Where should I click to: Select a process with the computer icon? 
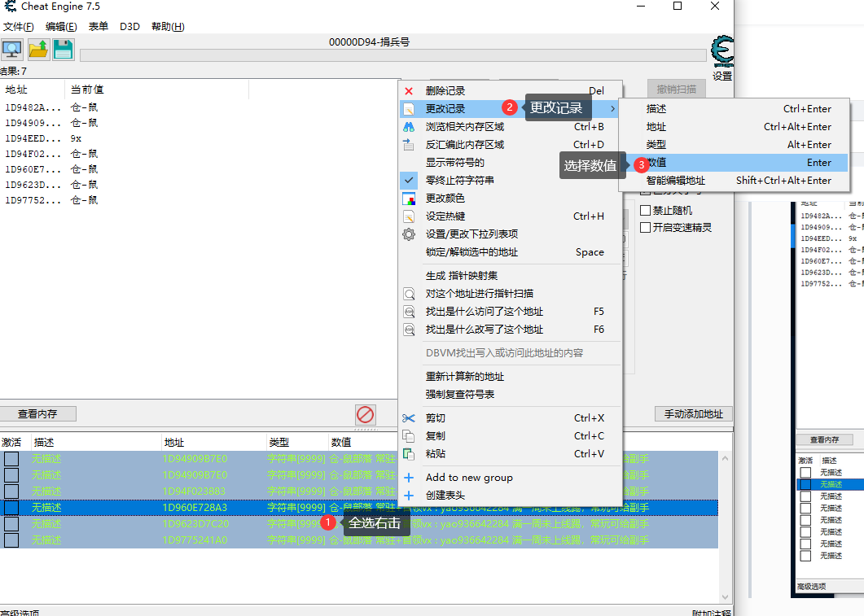coord(12,49)
